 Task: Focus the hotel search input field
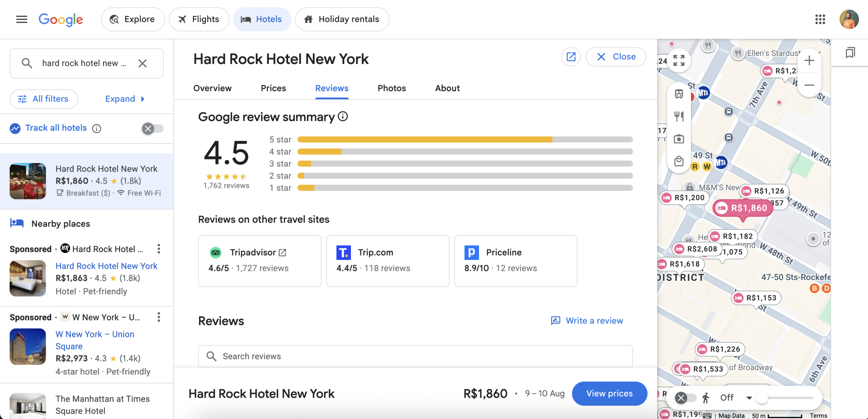click(x=84, y=63)
